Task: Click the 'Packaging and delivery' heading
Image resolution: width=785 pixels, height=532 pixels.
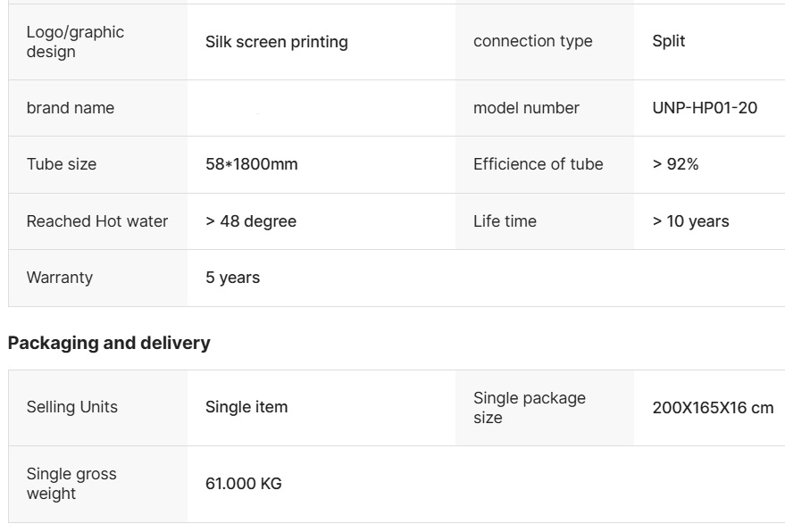Action: point(109,343)
